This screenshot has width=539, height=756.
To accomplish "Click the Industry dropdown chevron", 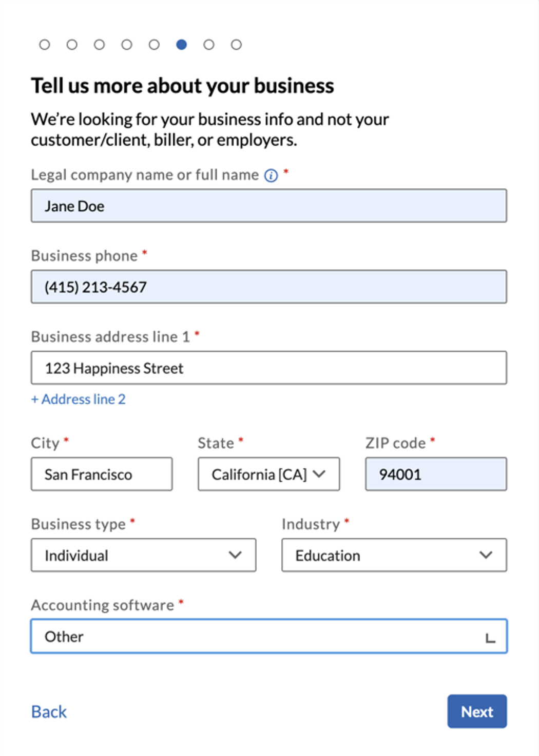I will coord(485,555).
